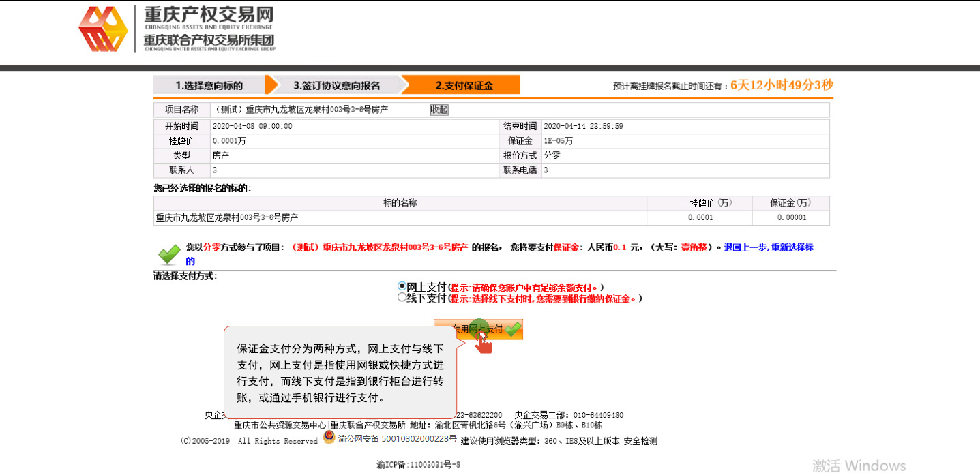980x473 pixels.
Task: Click the 保证金(万) column header
Action: [791, 203]
